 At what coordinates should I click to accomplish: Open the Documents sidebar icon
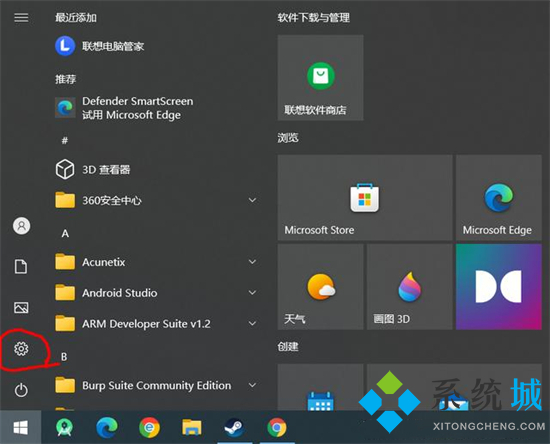click(x=21, y=266)
